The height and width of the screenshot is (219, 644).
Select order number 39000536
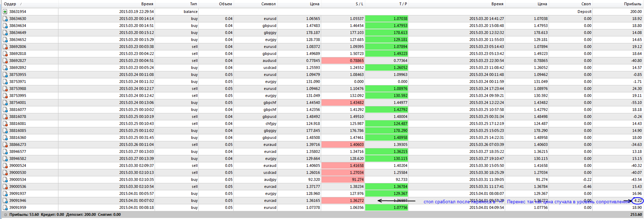click(x=17, y=186)
